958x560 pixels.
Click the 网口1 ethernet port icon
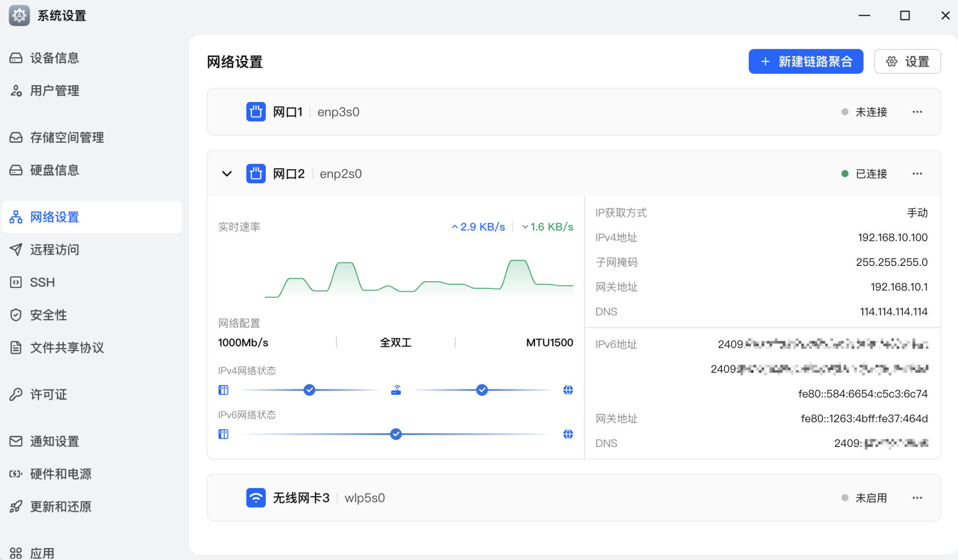coord(256,112)
